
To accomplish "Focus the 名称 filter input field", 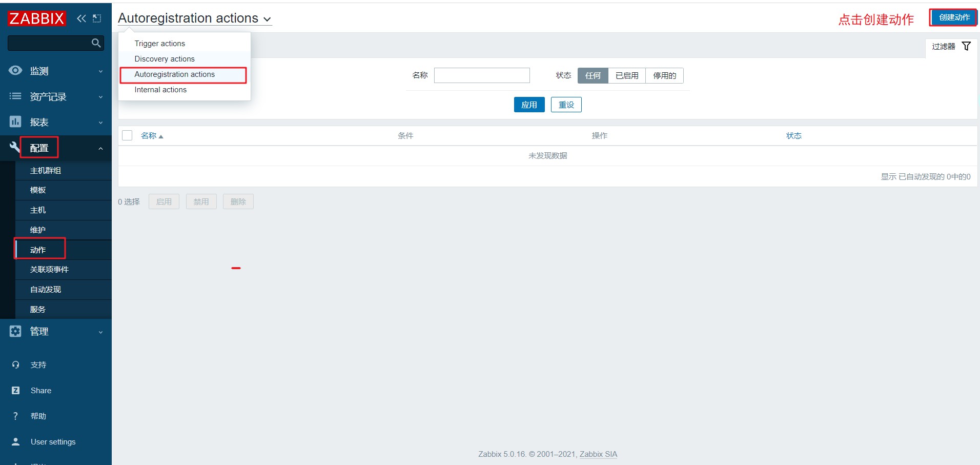I will (x=482, y=75).
